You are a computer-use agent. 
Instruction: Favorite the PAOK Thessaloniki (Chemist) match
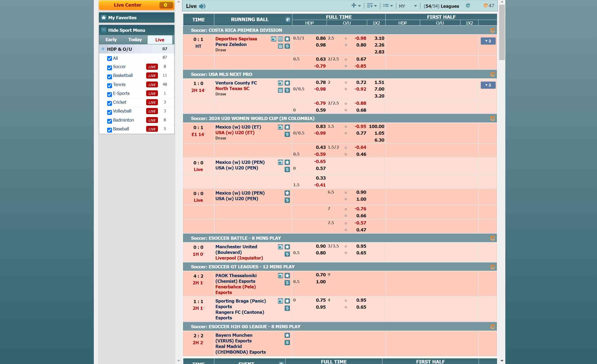(x=287, y=276)
